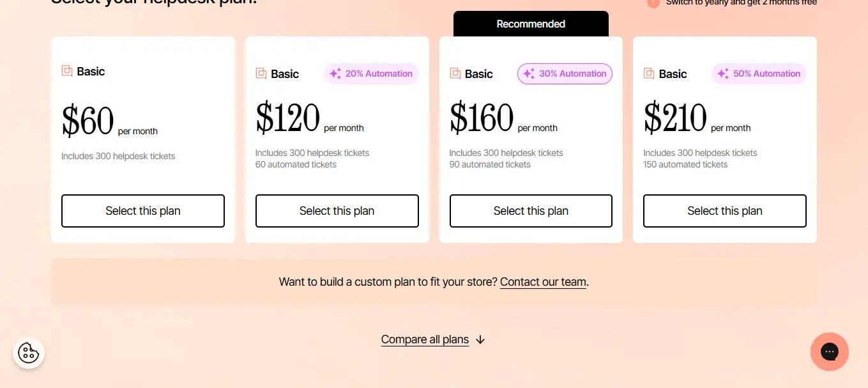This screenshot has width=868, height=388.
Task: Click the Basic icon on the $120 plan
Action: click(x=261, y=74)
